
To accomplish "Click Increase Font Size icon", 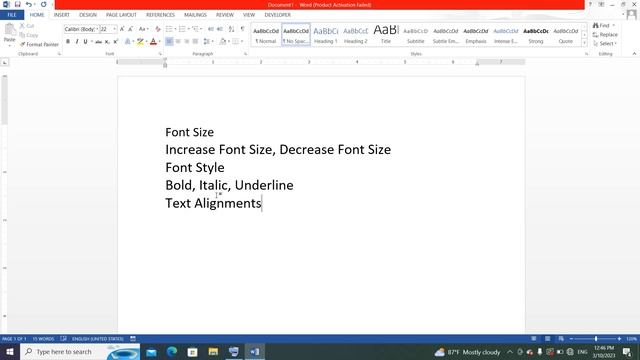I will [122, 29].
